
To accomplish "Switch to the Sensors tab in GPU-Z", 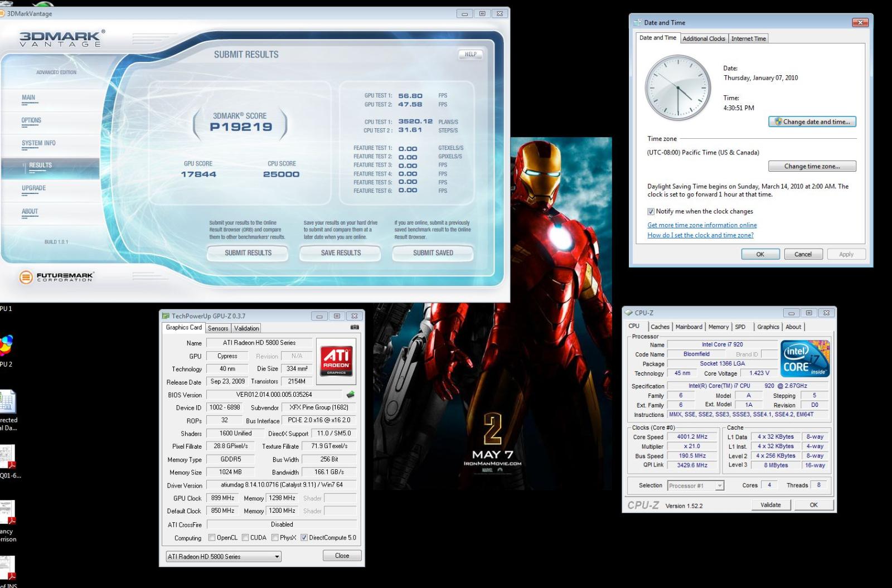I will 218,328.
